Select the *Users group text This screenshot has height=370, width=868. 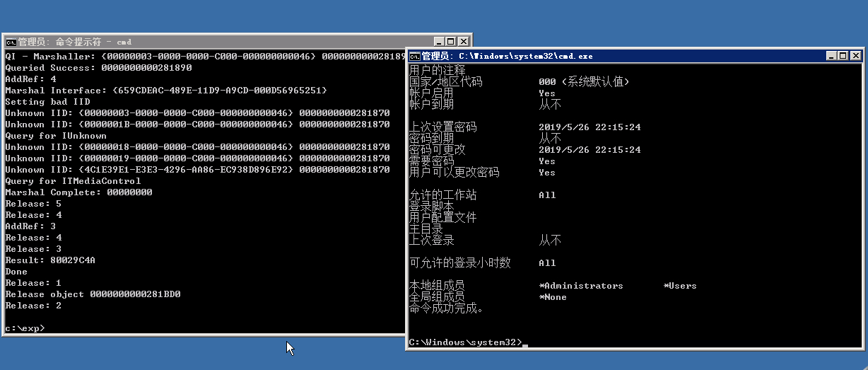point(680,286)
